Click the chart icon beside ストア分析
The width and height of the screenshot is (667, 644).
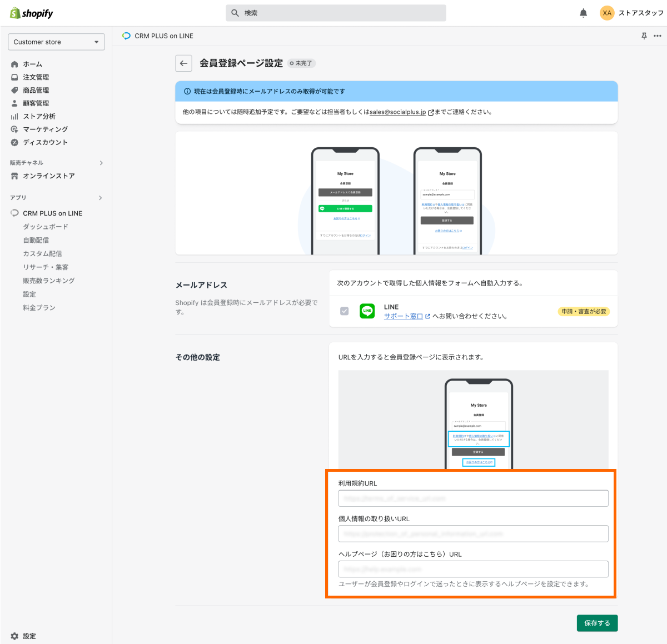pyautogui.click(x=14, y=116)
